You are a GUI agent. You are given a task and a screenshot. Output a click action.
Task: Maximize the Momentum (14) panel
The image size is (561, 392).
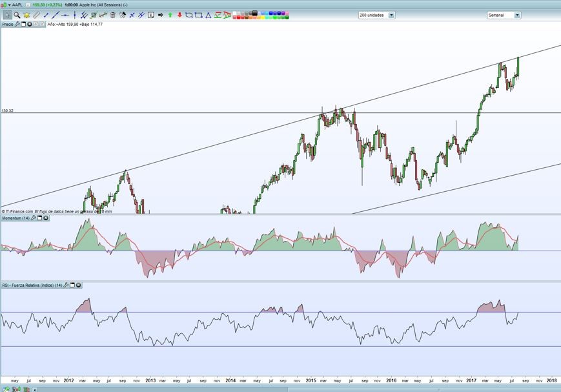click(40, 218)
